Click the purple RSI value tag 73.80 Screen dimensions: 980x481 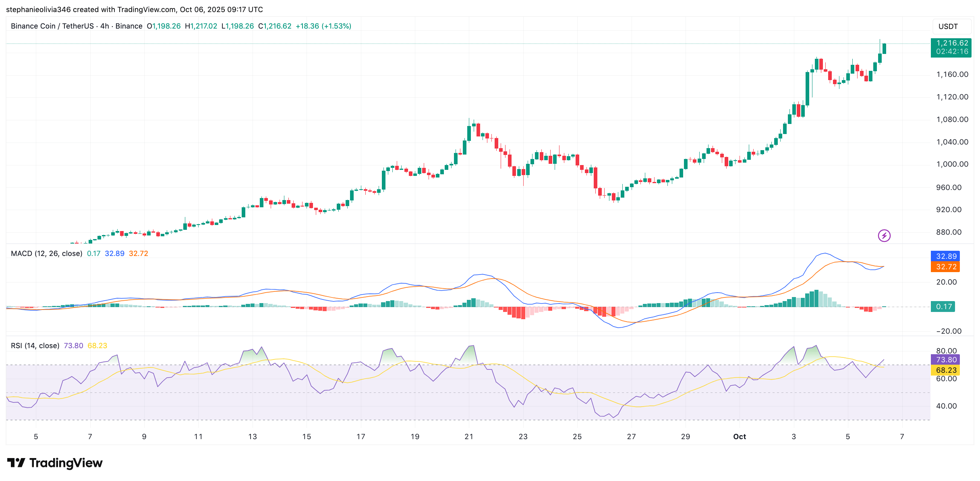[945, 360]
